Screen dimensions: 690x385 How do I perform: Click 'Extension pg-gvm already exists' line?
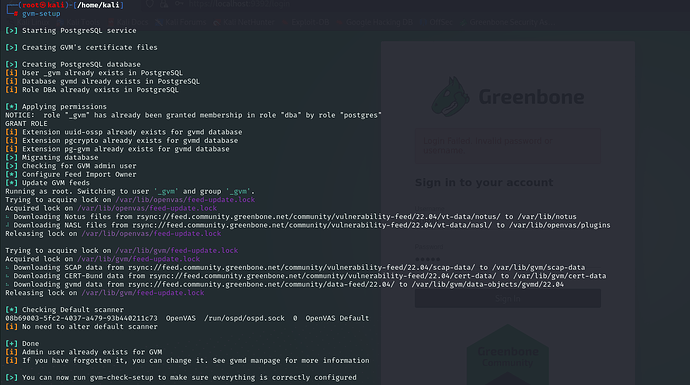click(117, 149)
